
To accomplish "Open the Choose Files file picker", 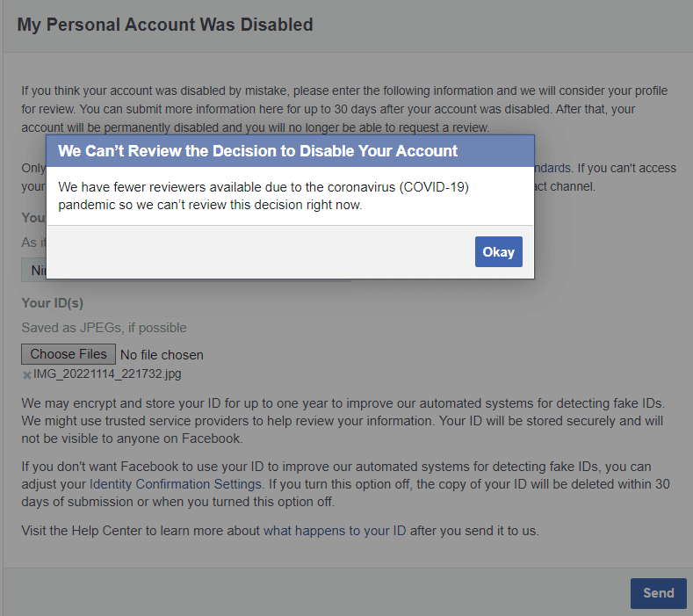I will pyautogui.click(x=69, y=354).
